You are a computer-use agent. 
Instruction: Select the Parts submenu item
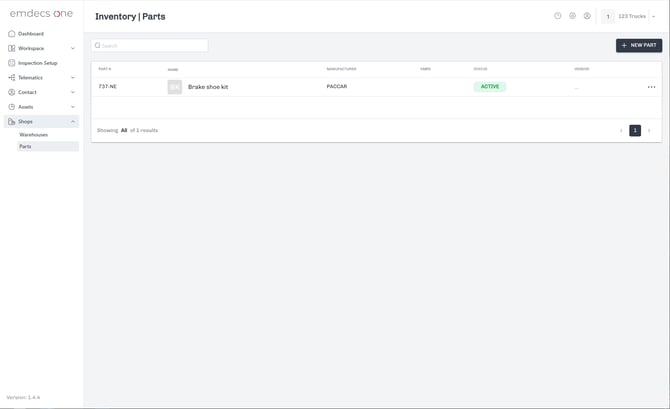click(48, 146)
